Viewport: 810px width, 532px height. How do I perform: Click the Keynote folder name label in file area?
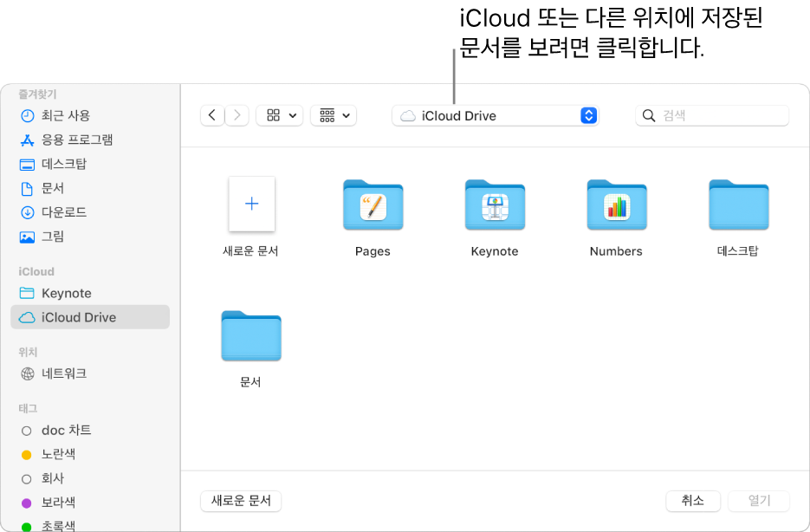coord(495,251)
